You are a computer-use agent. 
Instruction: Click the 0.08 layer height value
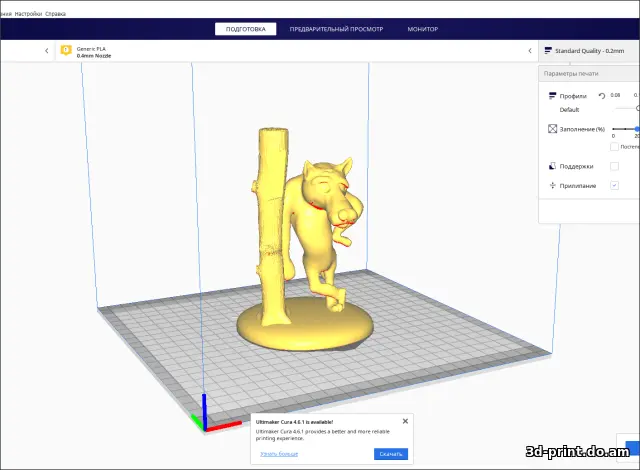tap(615, 95)
